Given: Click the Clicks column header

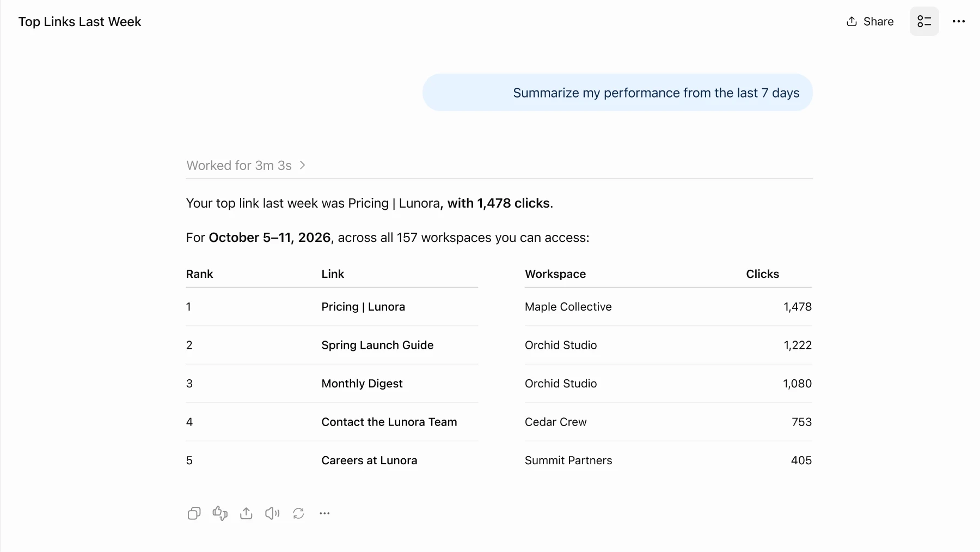Looking at the screenshot, I should click(x=762, y=274).
